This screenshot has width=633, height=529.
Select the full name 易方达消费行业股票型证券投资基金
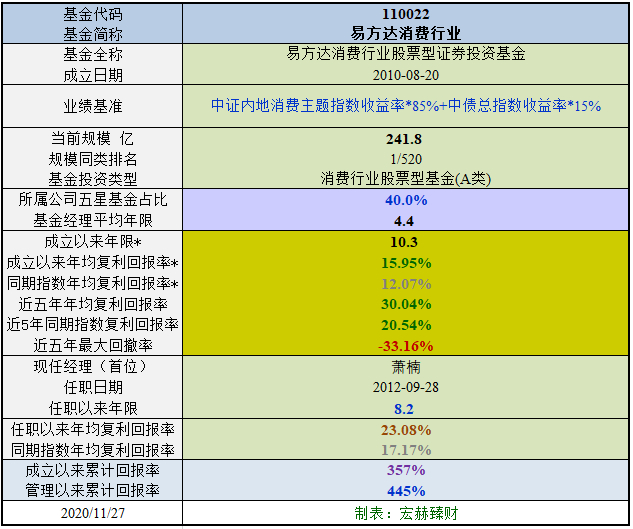pos(406,54)
